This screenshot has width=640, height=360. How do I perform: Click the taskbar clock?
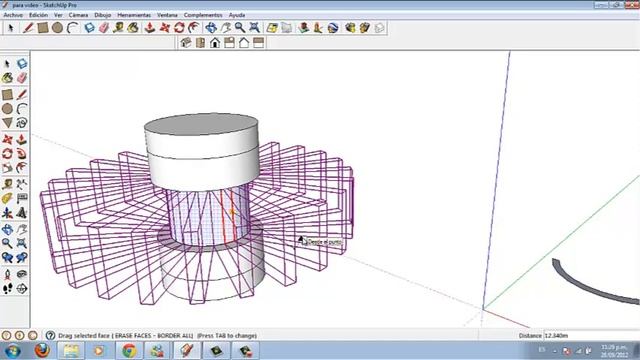[614, 351]
